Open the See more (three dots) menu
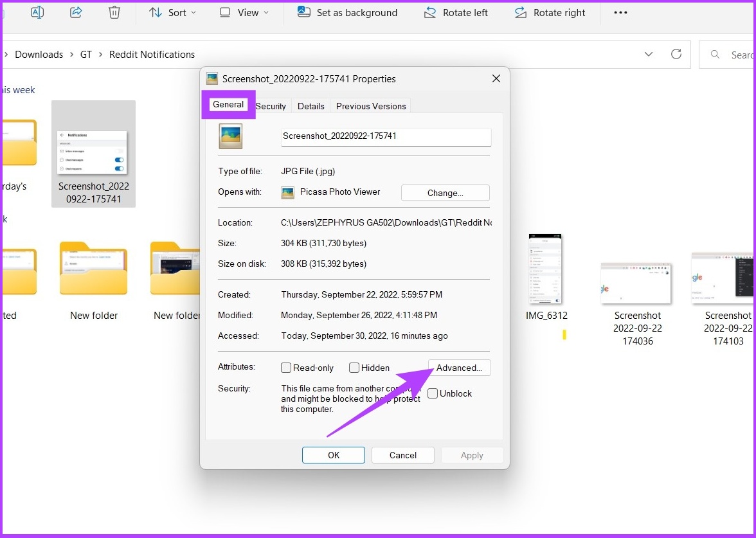 pyautogui.click(x=620, y=13)
